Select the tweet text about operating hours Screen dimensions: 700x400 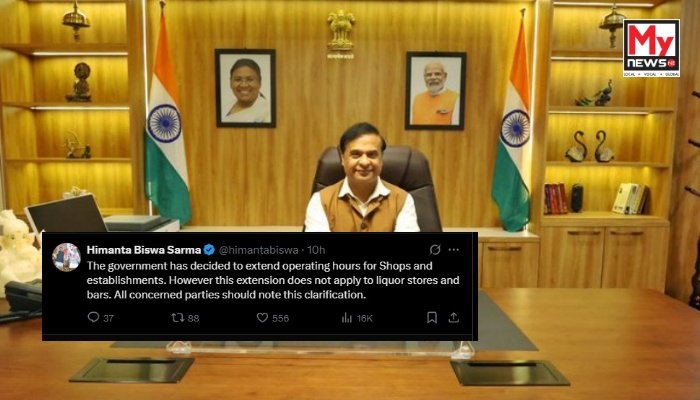(273, 280)
